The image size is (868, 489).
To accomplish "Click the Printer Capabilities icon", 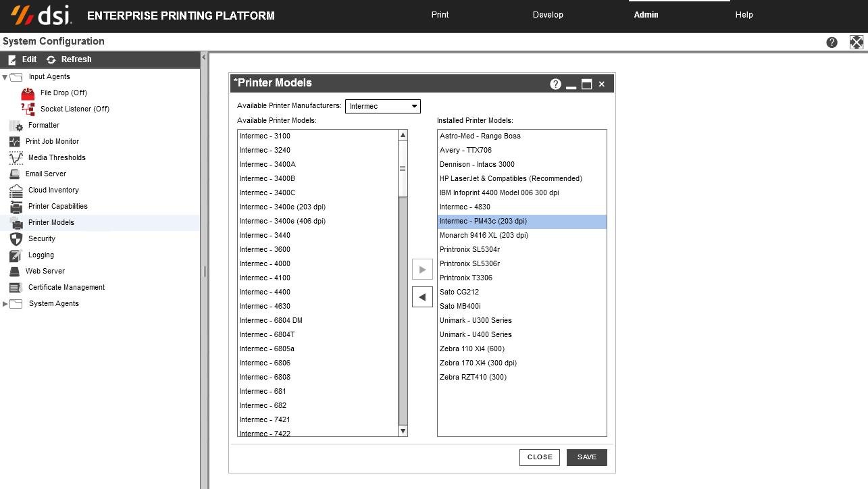I will point(16,206).
